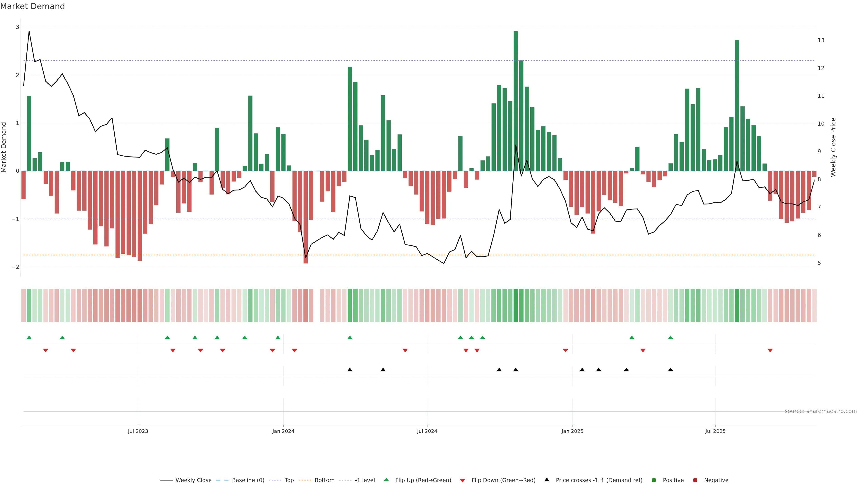Click the Weekly Close Price axis title
868x488 pixels.
click(833, 147)
